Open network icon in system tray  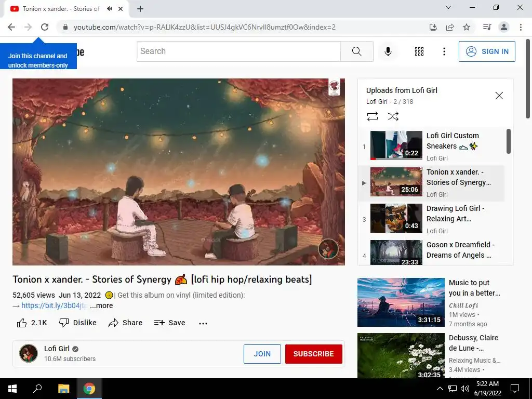coord(453,389)
